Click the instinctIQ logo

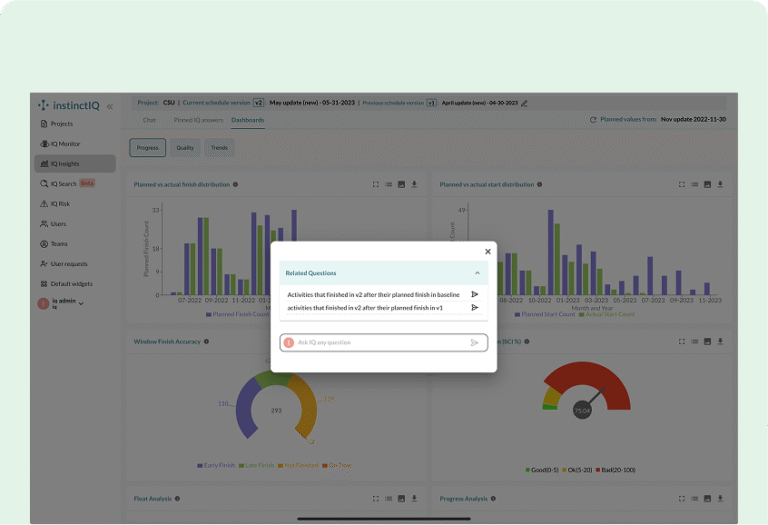click(x=69, y=105)
